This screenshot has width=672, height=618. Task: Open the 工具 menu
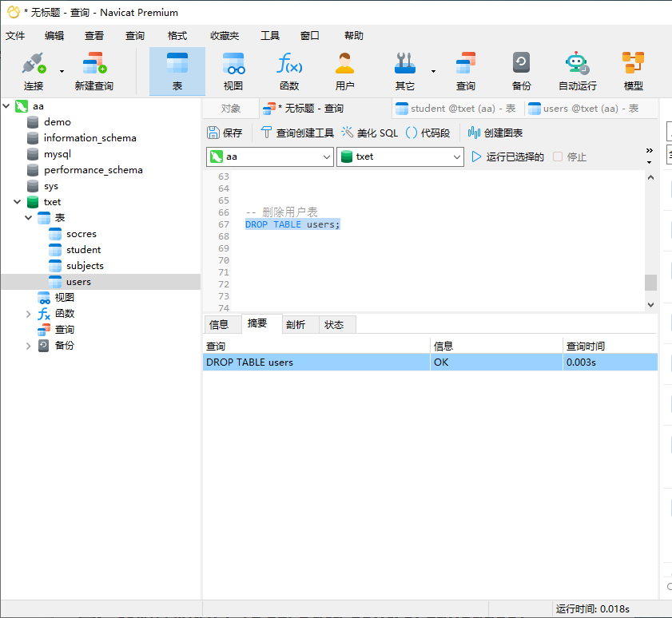point(270,36)
